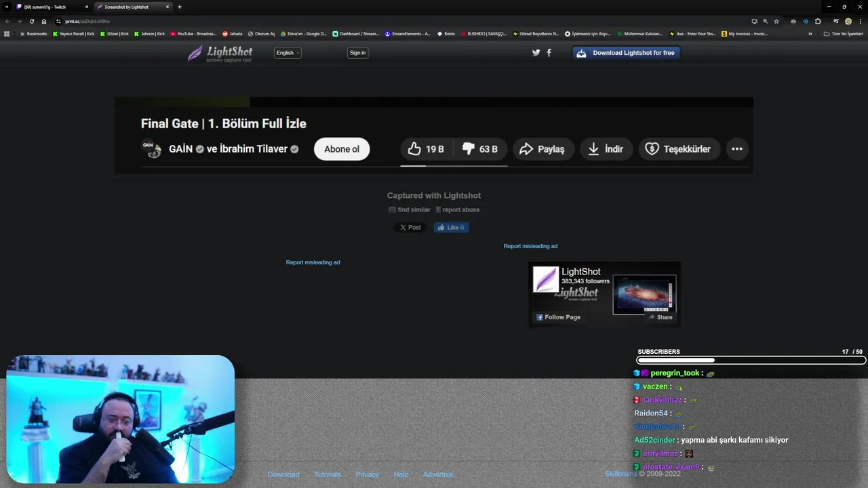
Task: Click the captured YouTube screenshot image
Action: point(434,136)
